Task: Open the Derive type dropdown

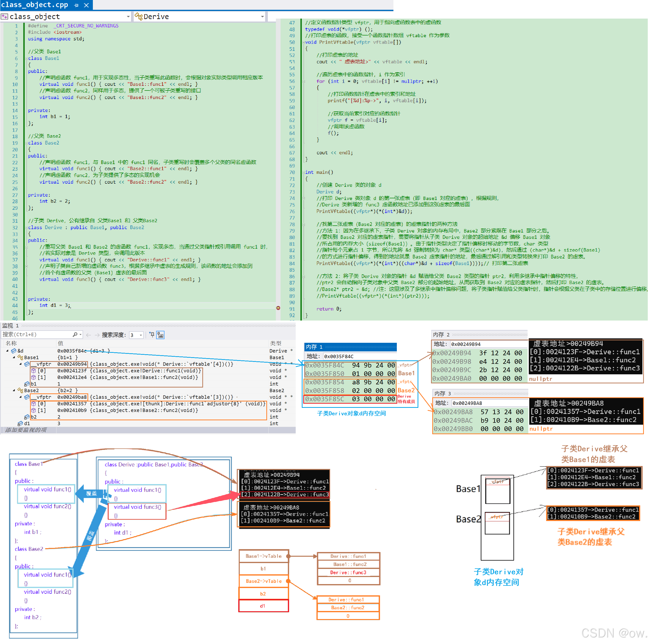Action: click(x=262, y=16)
